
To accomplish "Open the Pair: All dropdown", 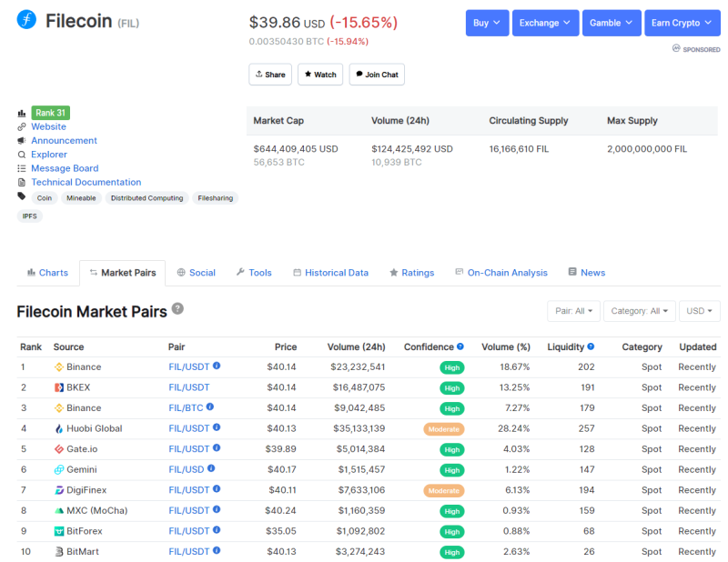I will (x=573, y=310).
